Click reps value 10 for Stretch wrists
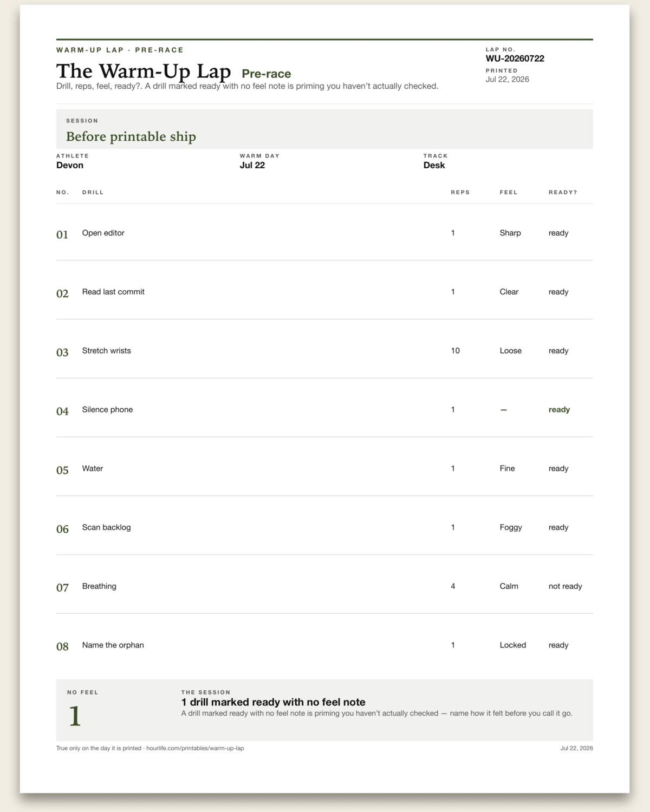Image resolution: width=650 pixels, height=812 pixels. pos(456,351)
